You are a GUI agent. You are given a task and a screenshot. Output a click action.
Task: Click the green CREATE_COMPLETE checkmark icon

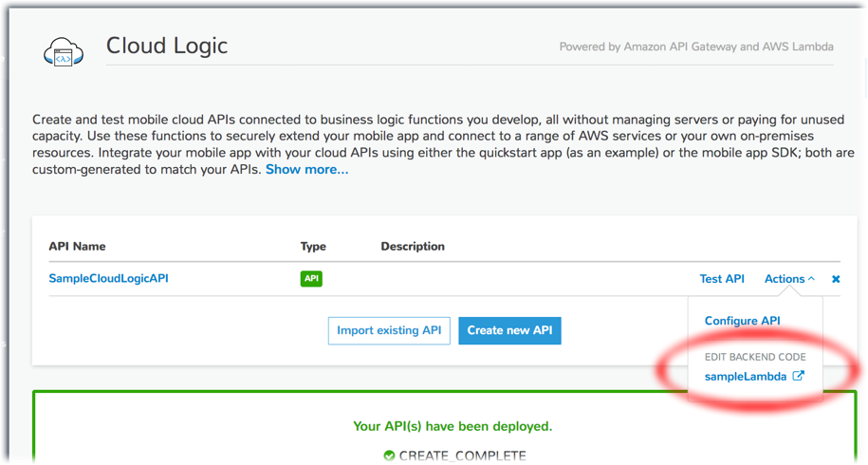click(389, 456)
